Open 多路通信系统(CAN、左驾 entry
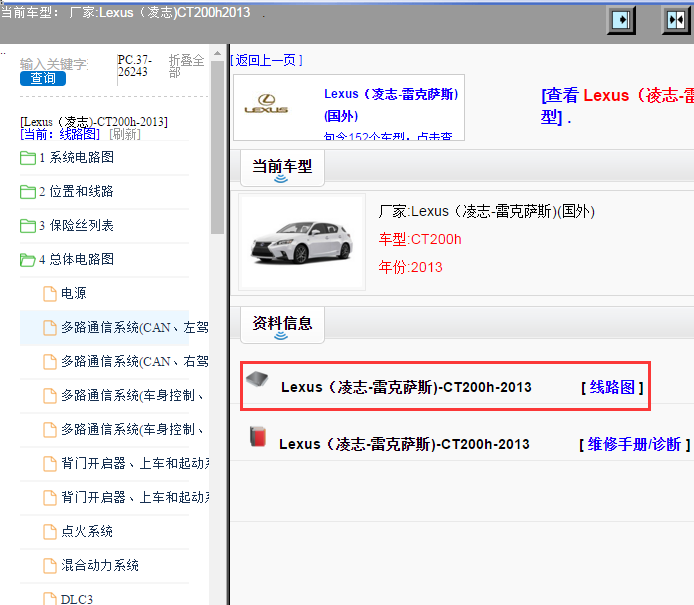The width and height of the screenshot is (694, 605). point(135,328)
